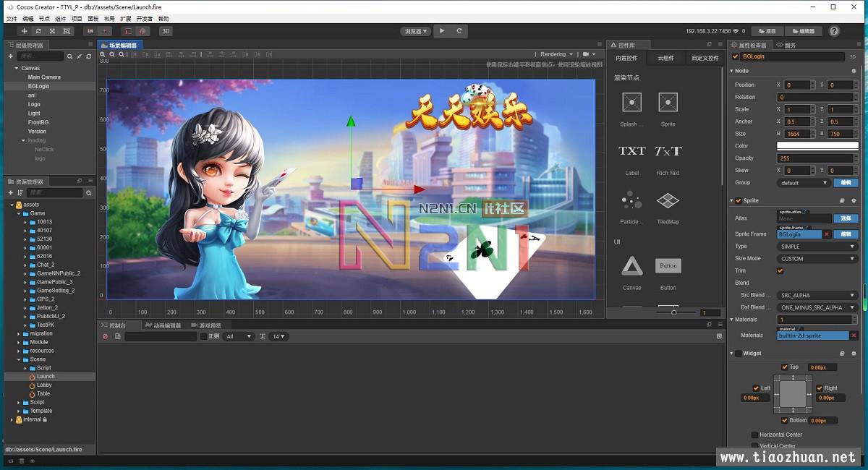Toggle the Trim checkbox

pyautogui.click(x=780, y=270)
